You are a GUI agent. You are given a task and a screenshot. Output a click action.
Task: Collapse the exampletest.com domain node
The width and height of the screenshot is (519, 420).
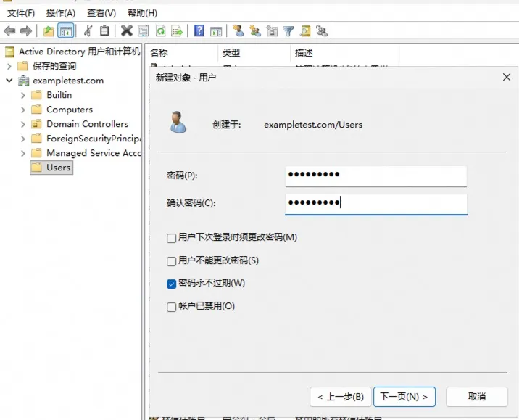tap(9, 81)
